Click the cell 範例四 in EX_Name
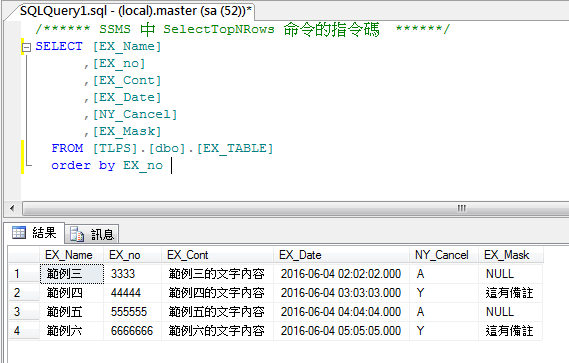 71,293
